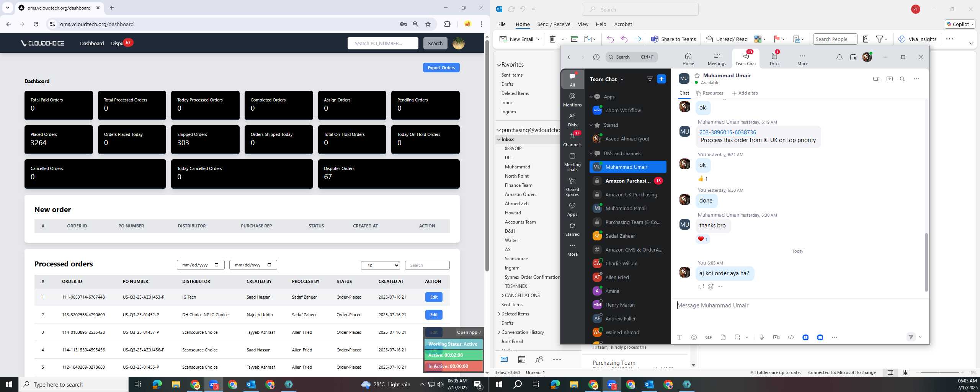This screenshot has width=980, height=392.
Task: Collapse Starred section in Zoom chat
Action: click(x=591, y=125)
